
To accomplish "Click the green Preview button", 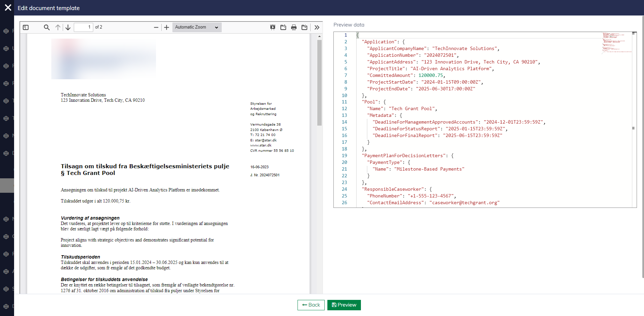I will 344,305.
